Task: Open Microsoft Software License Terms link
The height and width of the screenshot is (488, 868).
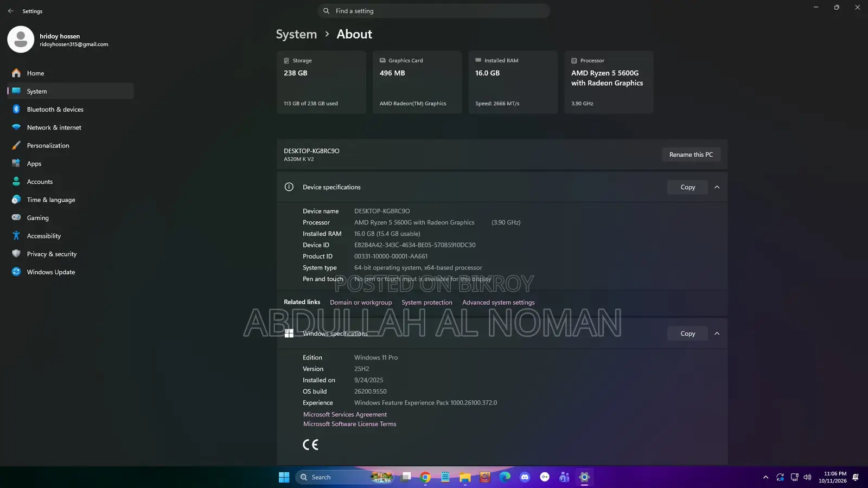Action: tap(350, 424)
